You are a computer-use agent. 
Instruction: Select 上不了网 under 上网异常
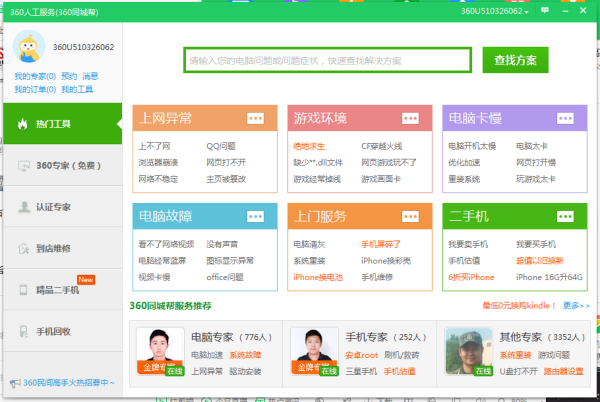(x=154, y=146)
